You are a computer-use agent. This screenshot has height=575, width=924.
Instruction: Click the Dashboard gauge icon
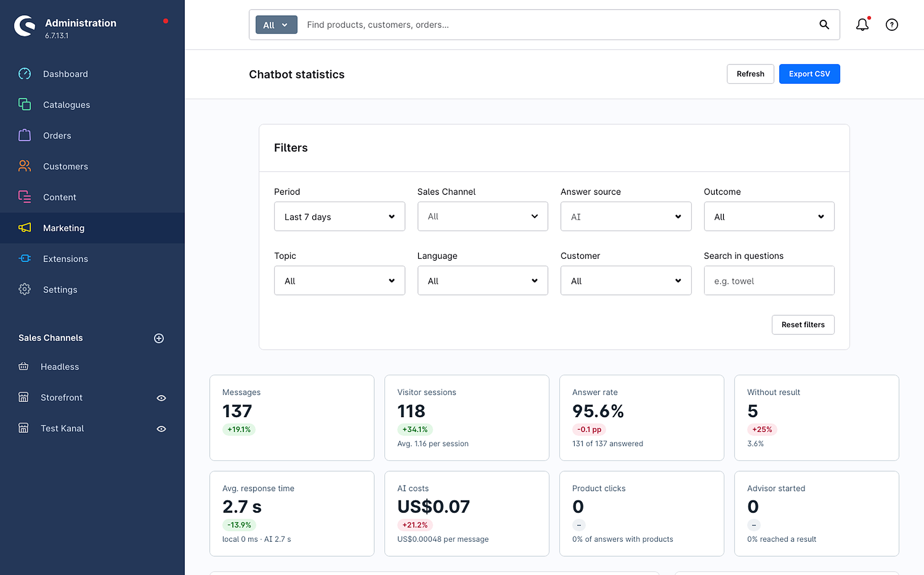point(25,74)
